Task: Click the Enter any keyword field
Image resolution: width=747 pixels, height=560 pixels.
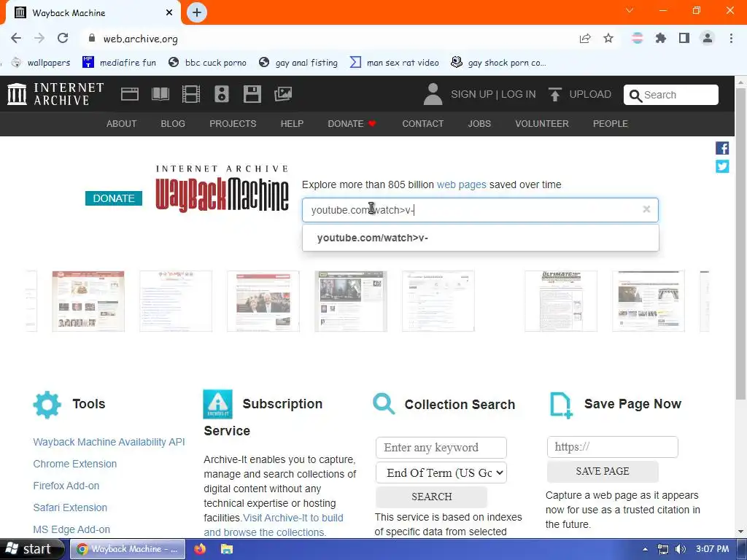Action: pos(441,448)
